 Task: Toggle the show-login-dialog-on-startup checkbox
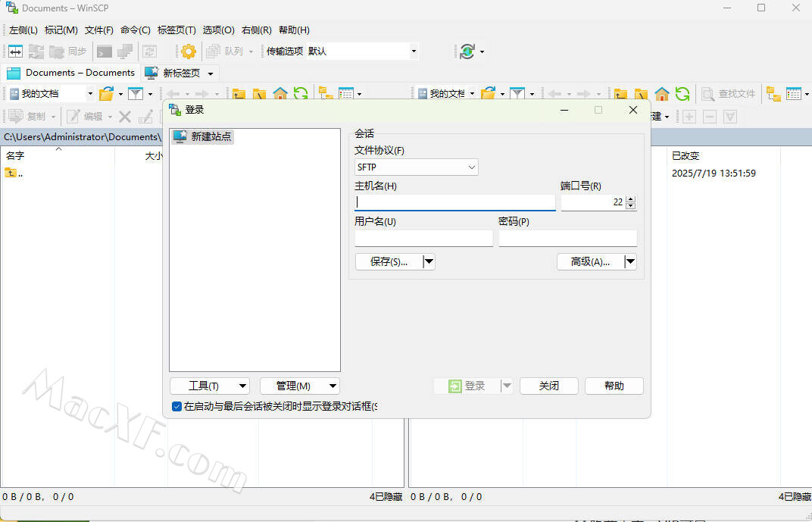point(176,407)
